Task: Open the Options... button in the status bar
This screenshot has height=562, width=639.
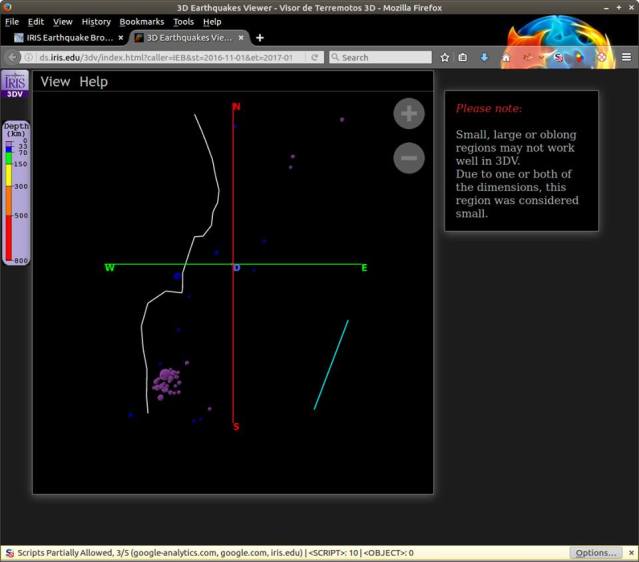Action: point(595,553)
